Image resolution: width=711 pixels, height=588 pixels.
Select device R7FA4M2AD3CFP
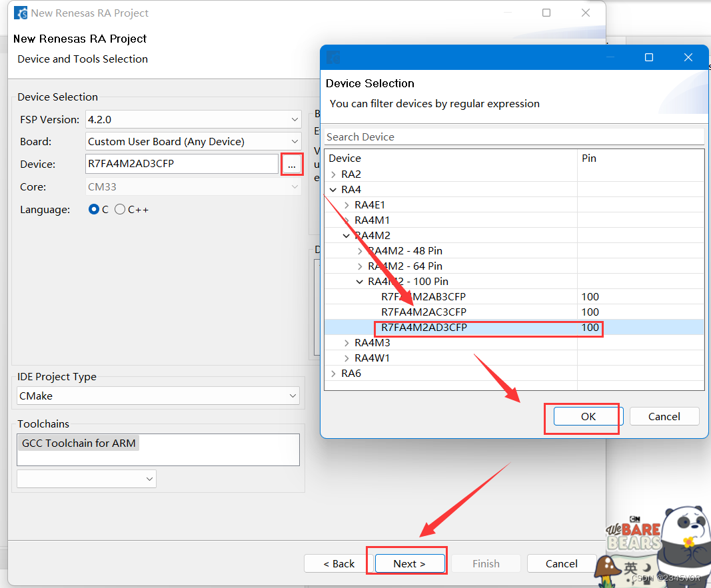424,328
